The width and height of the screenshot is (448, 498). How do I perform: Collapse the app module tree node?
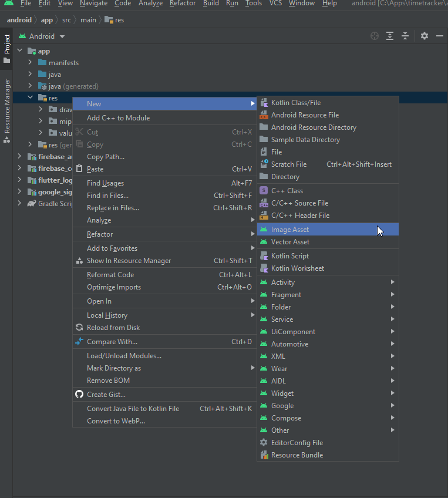pyautogui.click(x=20, y=51)
